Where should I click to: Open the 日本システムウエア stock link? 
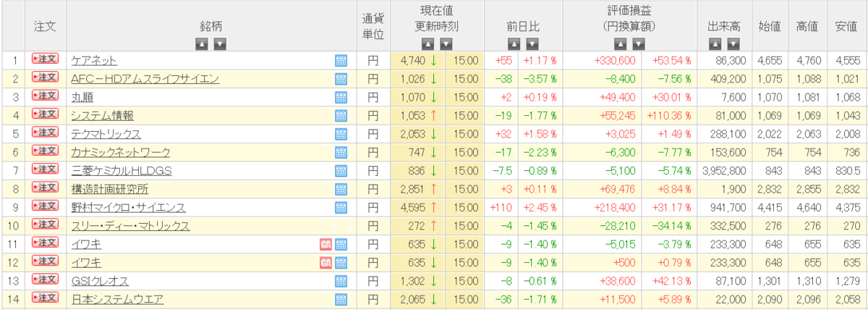click(x=117, y=299)
